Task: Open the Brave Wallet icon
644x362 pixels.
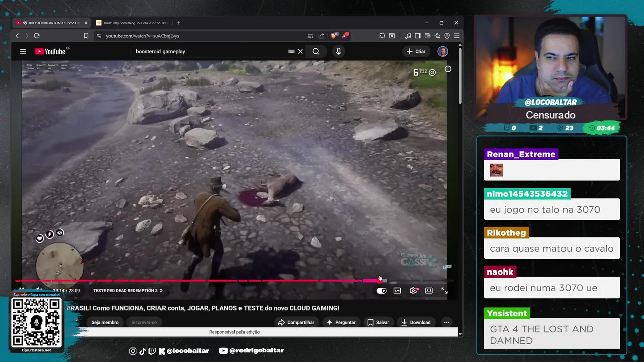Action: coord(427,36)
